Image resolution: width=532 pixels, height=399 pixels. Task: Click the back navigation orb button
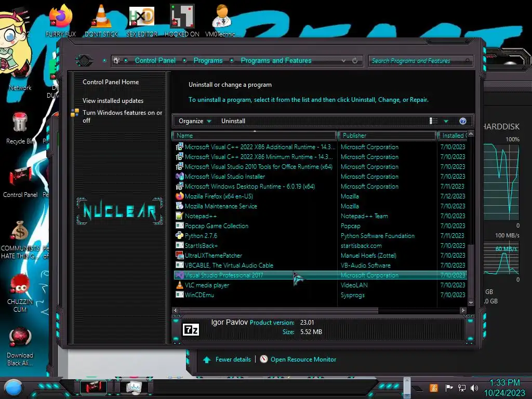pos(84,61)
